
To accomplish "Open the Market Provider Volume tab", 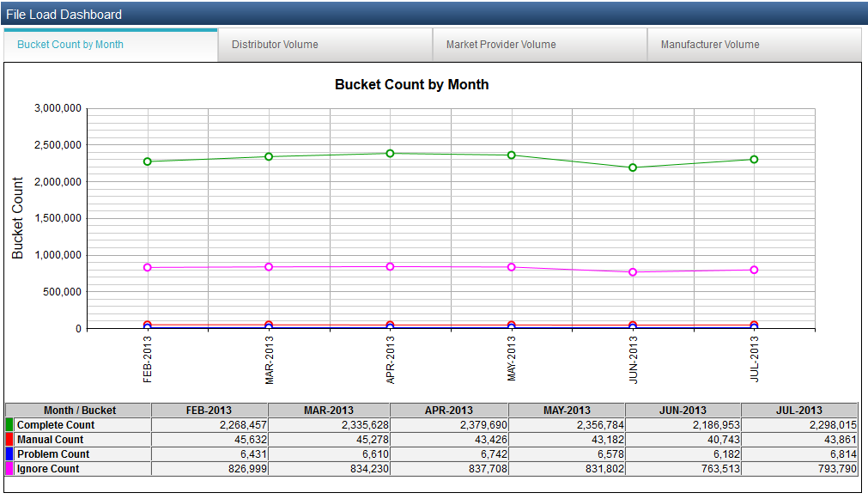I will pyautogui.click(x=540, y=45).
